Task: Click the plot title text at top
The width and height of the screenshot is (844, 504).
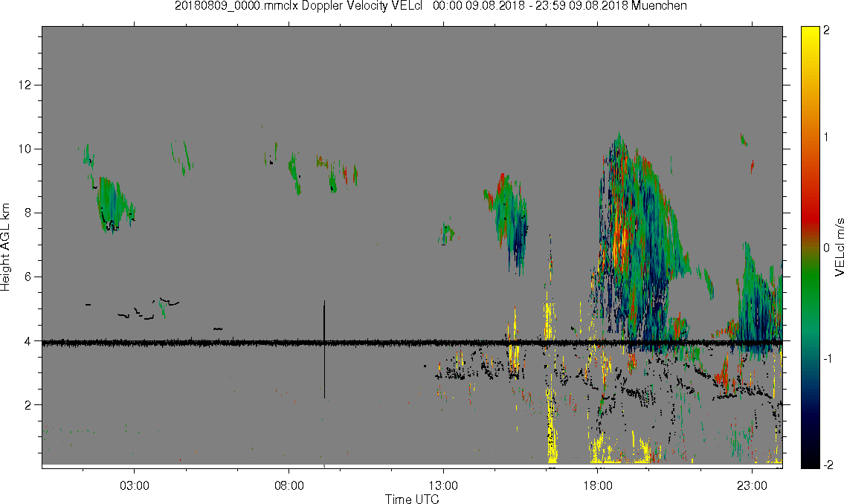Action: point(431,6)
